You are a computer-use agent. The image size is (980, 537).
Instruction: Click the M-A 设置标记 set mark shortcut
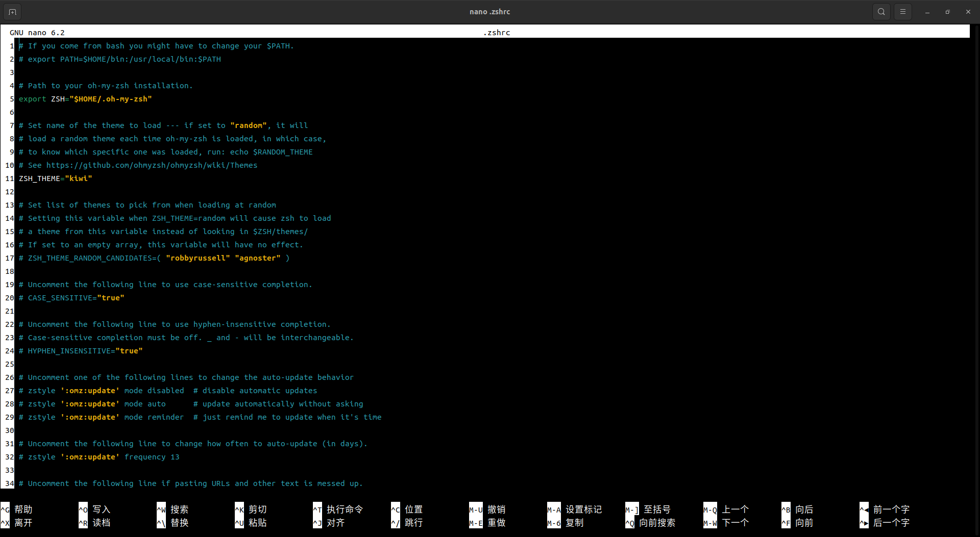pyautogui.click(x=575, y=509)
